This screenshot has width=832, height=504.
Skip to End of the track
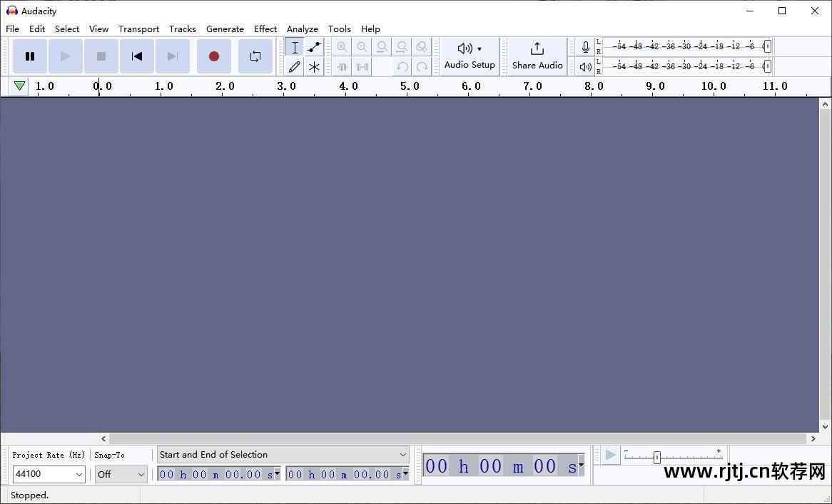tap(173, 56)
